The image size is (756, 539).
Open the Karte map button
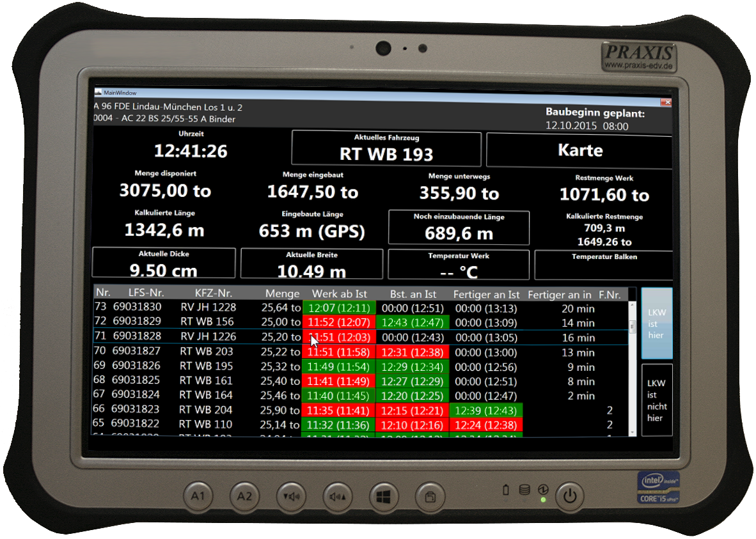[x=579, y=151]
